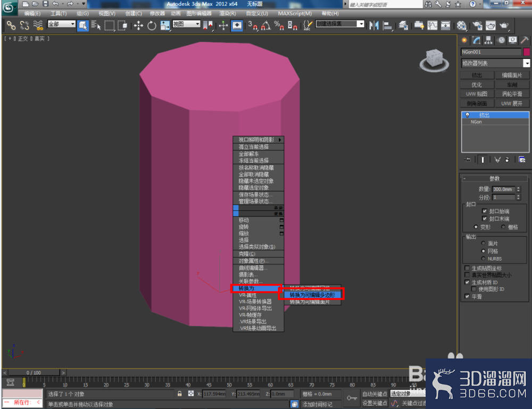Toggle the Percent Snap icon
This screenshot has width=532, height=409.
coord(279,26)
